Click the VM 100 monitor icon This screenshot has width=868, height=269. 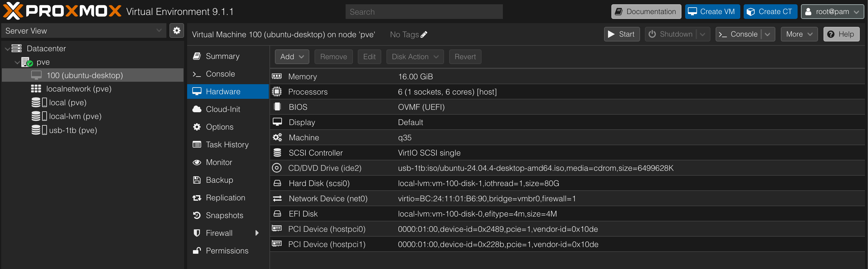click(36, 75)
